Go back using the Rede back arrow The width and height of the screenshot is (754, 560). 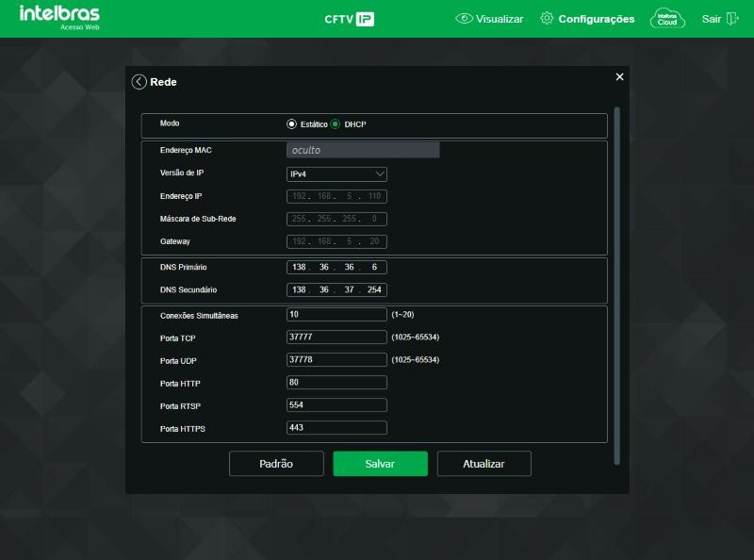(139, 82)
